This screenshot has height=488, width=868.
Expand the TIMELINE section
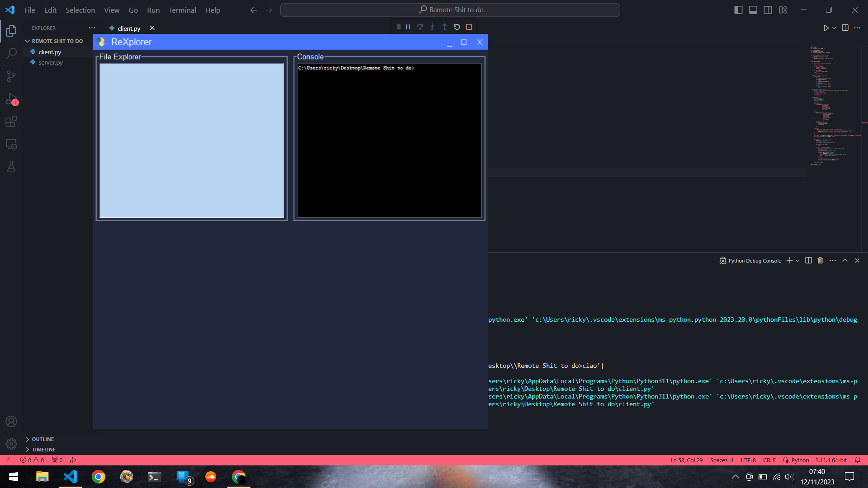[43, 449]
